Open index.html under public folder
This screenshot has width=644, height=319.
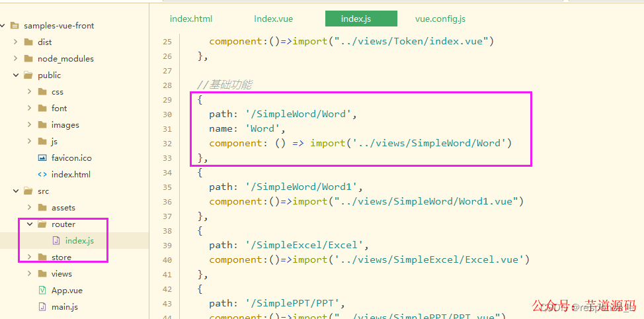[71, 174]
